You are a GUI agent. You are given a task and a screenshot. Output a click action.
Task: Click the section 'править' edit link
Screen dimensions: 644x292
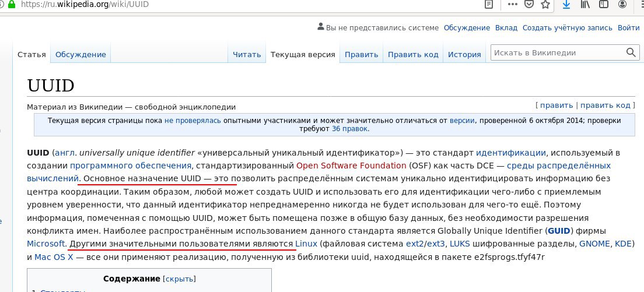(x=556, y=105)
